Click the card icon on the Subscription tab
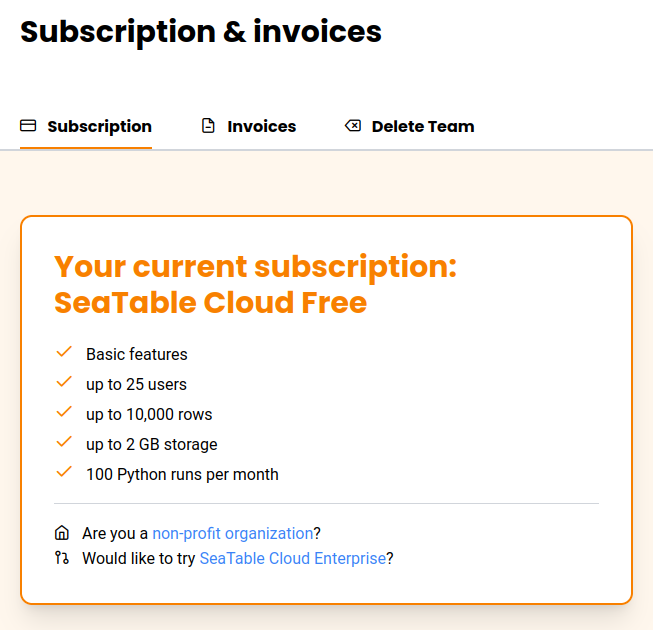The height and width of the screenshot is (630, 653). click(x=28, y=126)
